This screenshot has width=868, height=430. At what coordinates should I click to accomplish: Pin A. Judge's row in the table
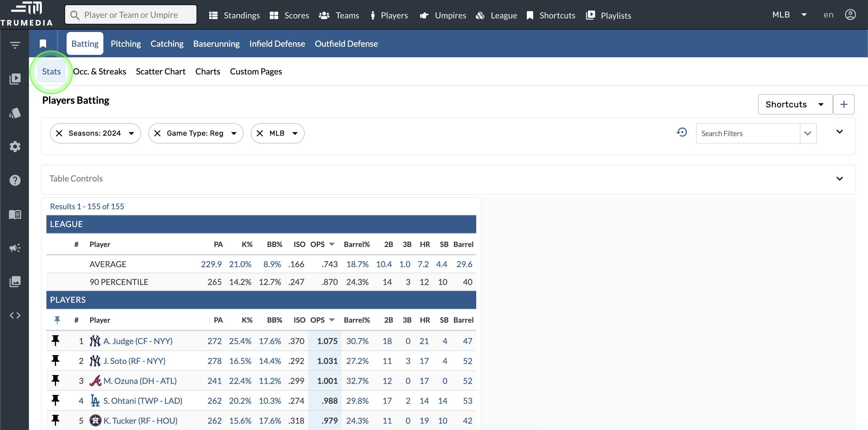pyautogui.click(x=55, y=341)
